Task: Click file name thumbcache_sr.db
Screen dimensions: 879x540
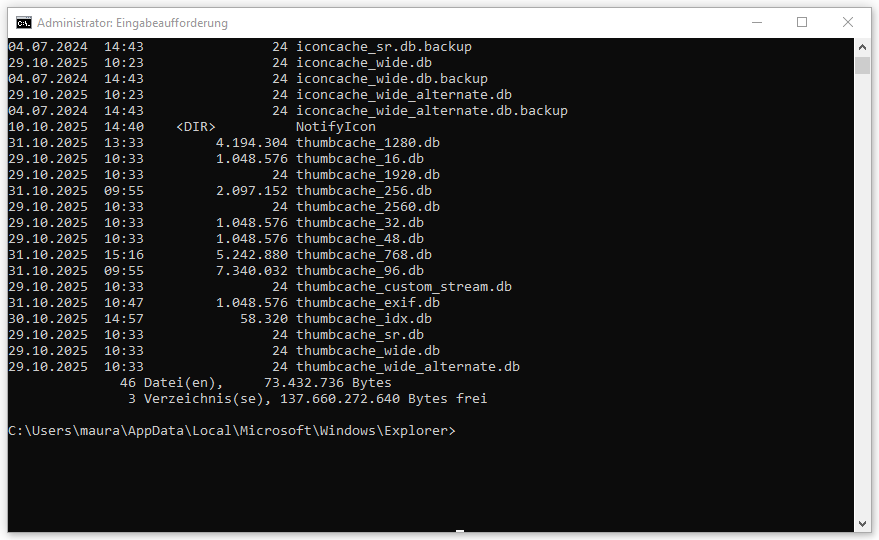Action: 360,334
